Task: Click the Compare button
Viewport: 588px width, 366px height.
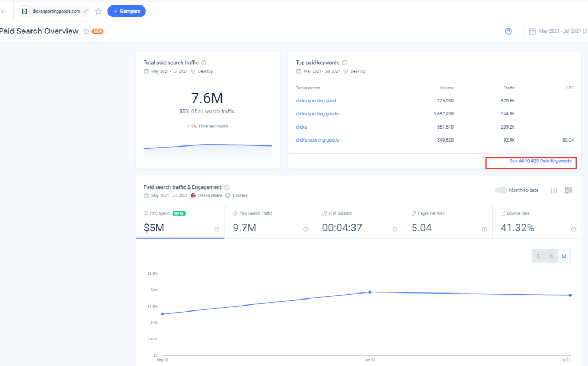Action: 126,11
